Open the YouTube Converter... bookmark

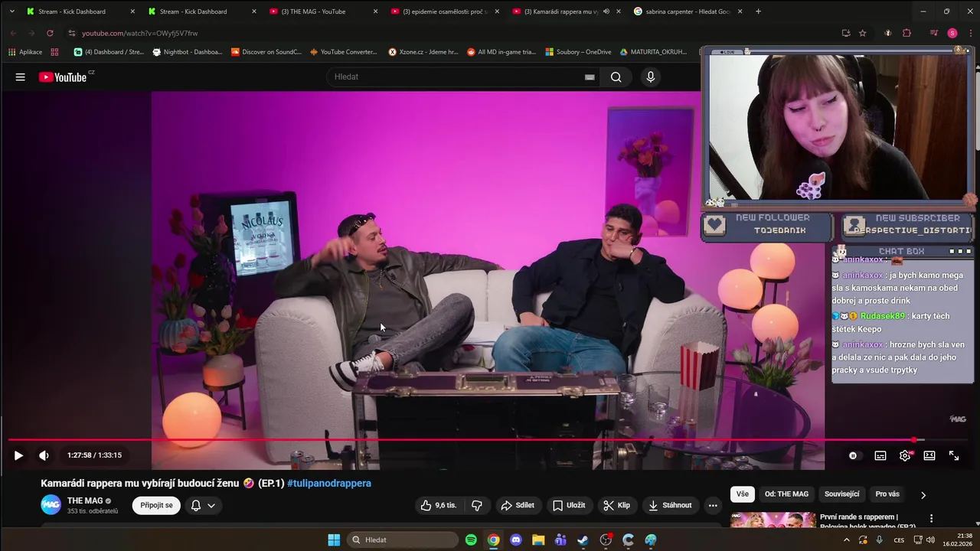(344, 52)
